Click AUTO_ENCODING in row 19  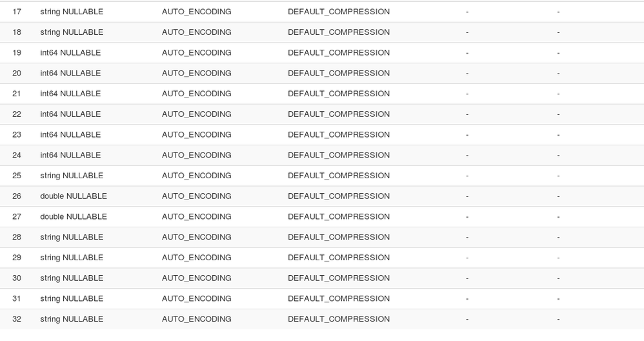pyautogui.click(x=196, y=53)
